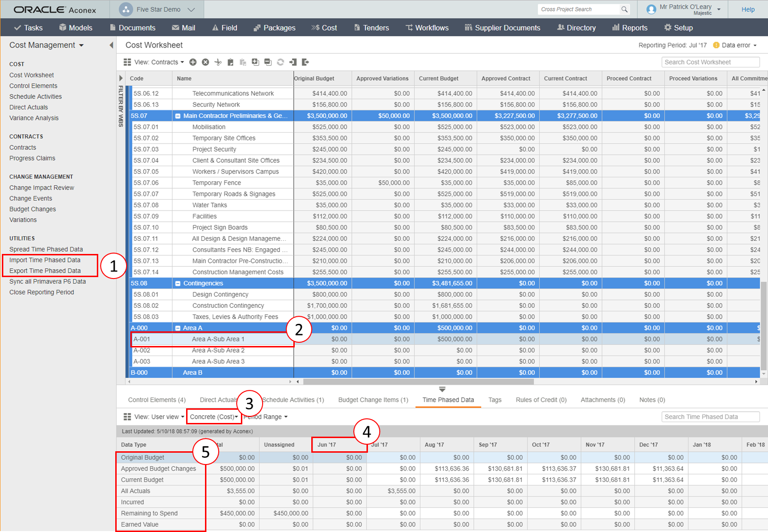The width and height of the screenshot is (768, 532).
Task: Open the Documents menu
Action: [x=132, y=28]
